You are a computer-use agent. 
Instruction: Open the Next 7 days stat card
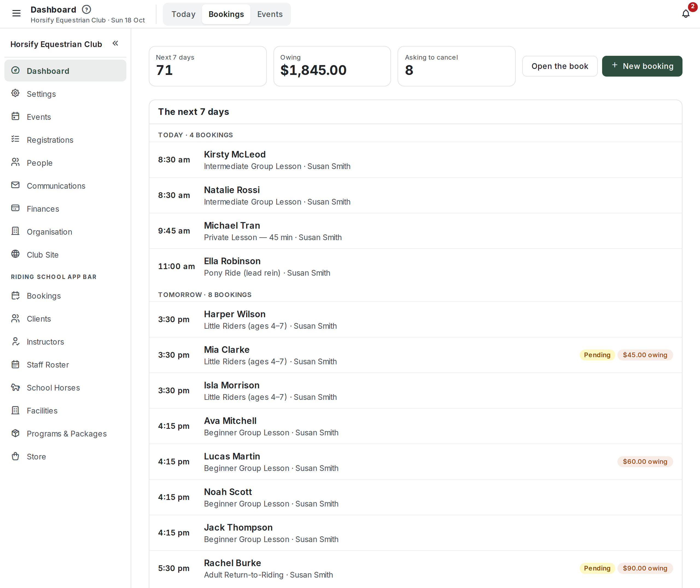208,66
